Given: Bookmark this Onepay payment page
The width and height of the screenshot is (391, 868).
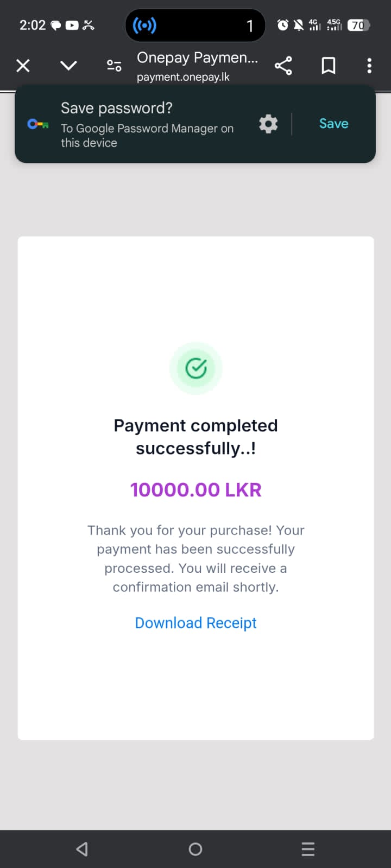Looking at the screenshot, I should (x=328, y=66).
